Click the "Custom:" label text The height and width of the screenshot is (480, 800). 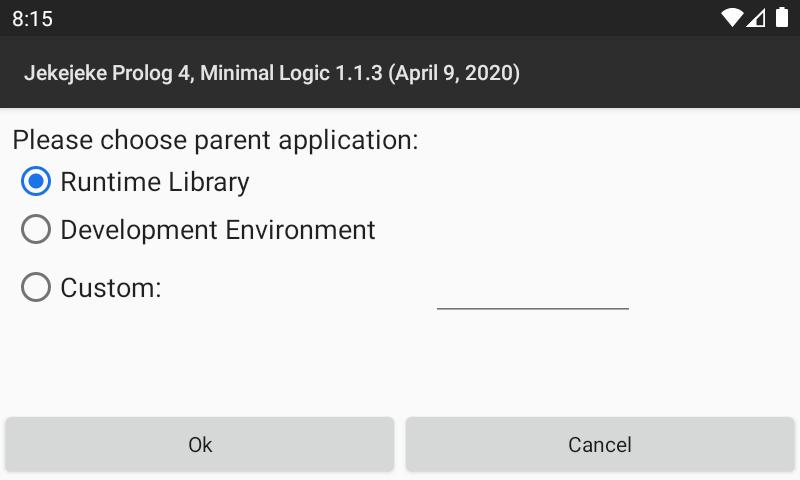click(111, 288)
